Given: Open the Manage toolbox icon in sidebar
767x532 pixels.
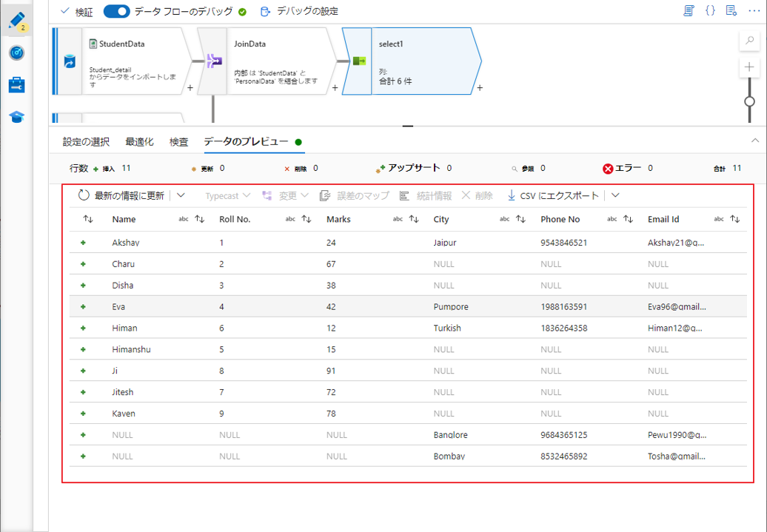Looking at the screenshot, I should point(16,85).
